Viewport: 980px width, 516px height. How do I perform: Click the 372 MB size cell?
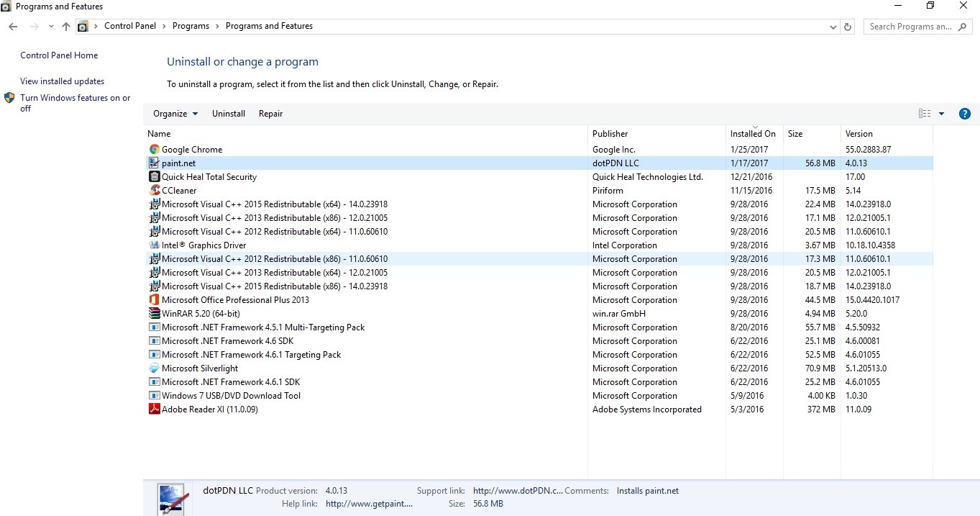coord(821,409)
